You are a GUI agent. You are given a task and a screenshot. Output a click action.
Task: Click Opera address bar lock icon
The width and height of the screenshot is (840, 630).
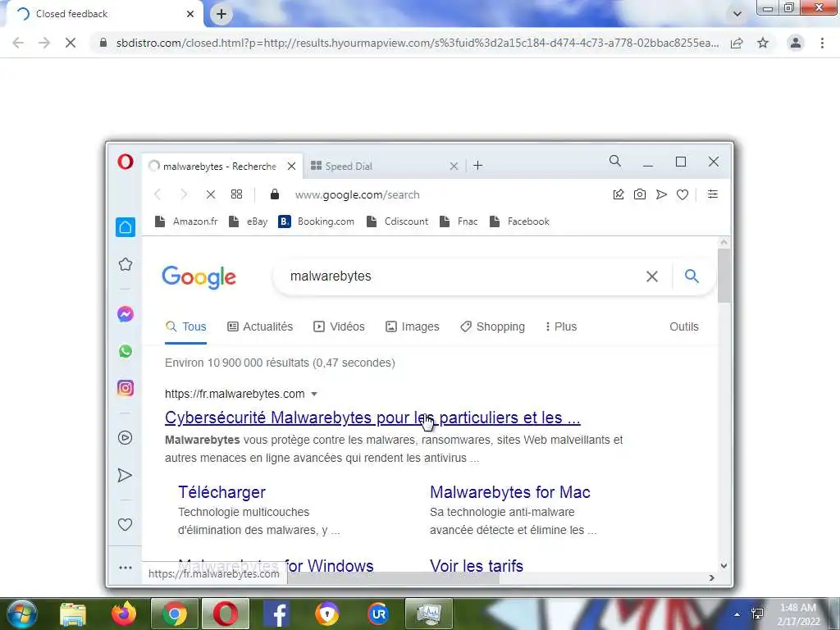(274, 194)
